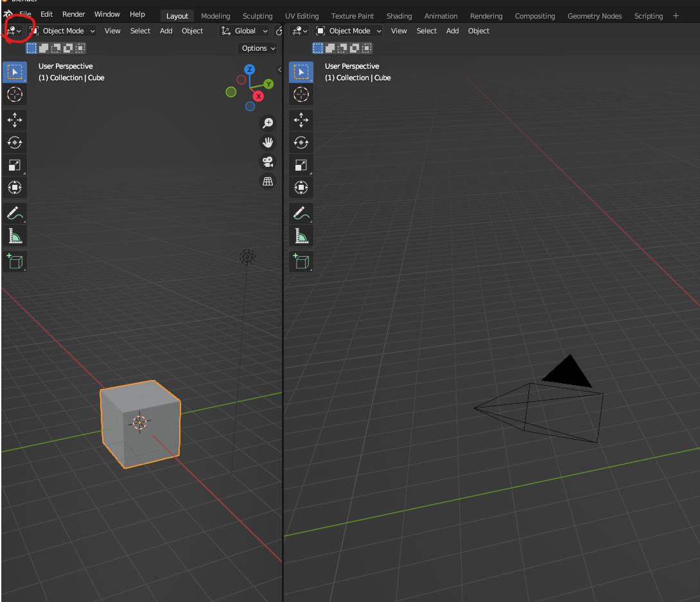Open the Window menu
Image resolution: width=700 pixels, height=602 pixels.
[x=107, y=14]
